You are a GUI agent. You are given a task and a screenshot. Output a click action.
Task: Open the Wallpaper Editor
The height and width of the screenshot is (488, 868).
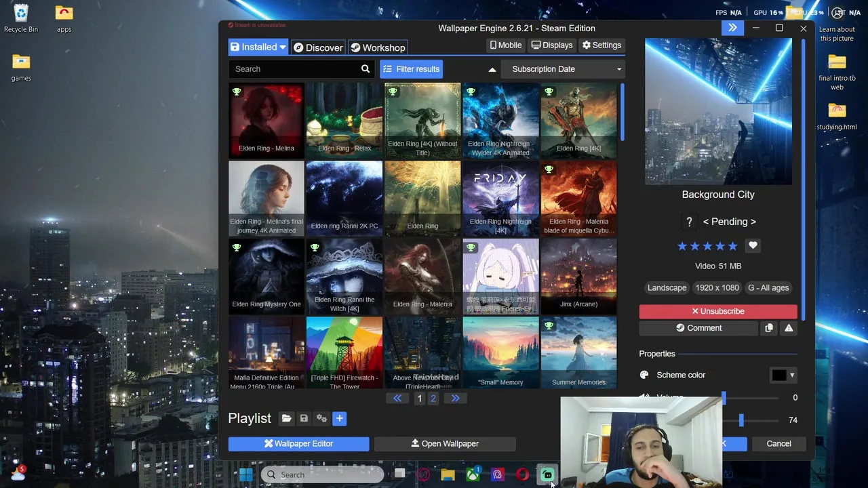pyautogui.click(x=298, y=443)
